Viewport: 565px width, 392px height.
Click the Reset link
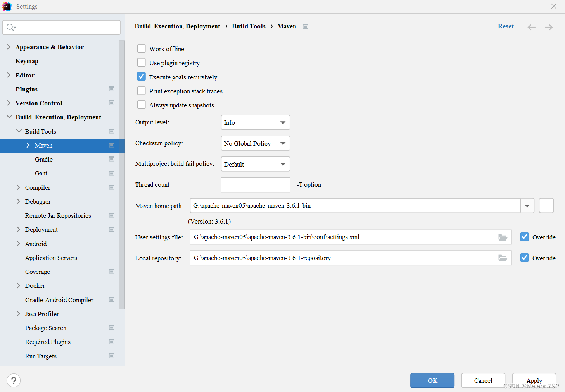[506, 26]
